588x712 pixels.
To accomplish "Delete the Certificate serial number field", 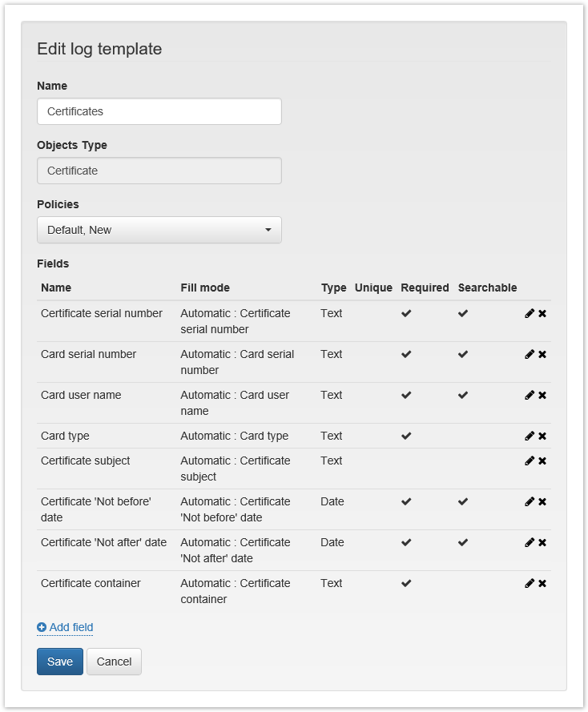I will click(542, 314).
